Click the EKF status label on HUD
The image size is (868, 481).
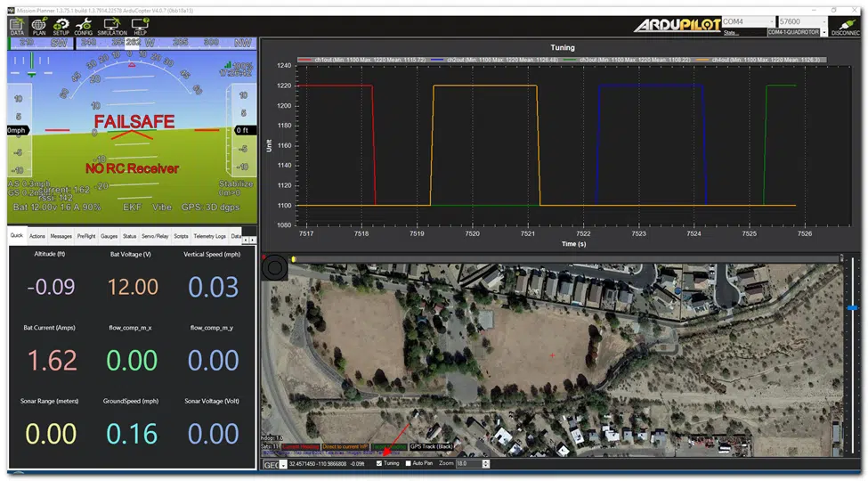tap(132, 208)
